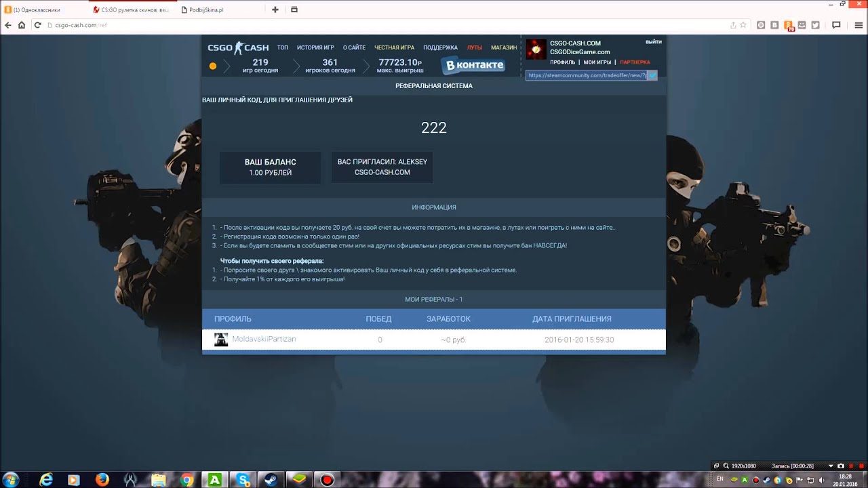The image size is (868, 488).
Task: Open MoldavskiiPartizan profile link
Action: tap(264, 339)
